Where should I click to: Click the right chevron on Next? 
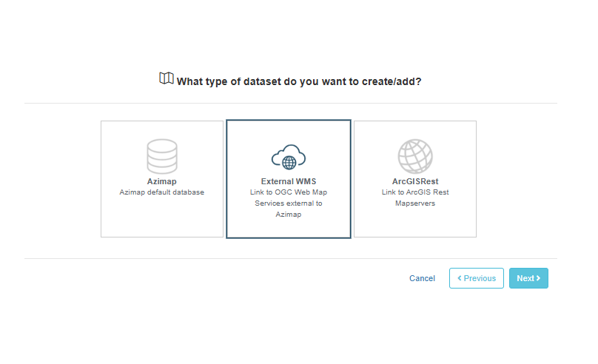(x=538, y=278)
